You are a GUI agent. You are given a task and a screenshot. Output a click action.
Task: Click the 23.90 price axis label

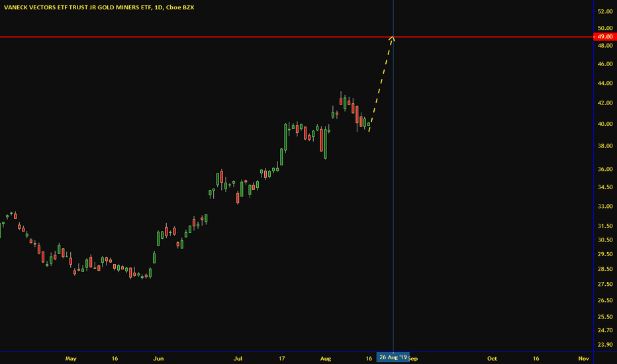coord(605,344)
